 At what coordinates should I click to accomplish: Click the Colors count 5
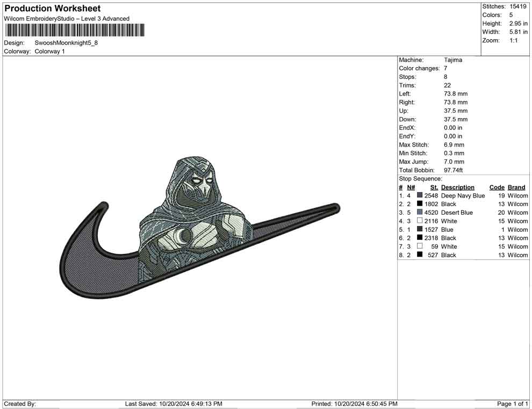[x=511, y=15]
